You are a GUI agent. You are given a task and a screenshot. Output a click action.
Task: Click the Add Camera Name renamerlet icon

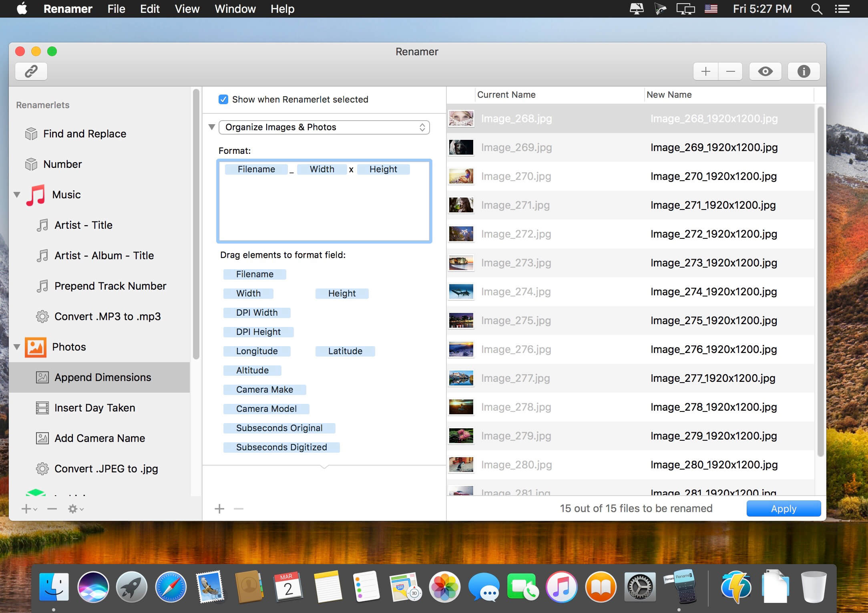42,438
